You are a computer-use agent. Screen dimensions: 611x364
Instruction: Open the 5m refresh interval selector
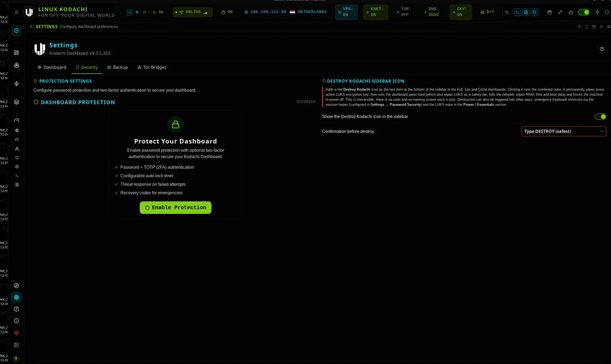click(158, 12)
